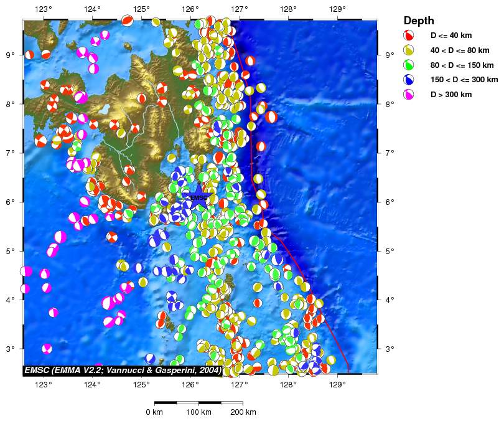This screenshot has height=421, width=504.
Task: Click the 'D <= 40 km' legend label
Action: (452, 35)
